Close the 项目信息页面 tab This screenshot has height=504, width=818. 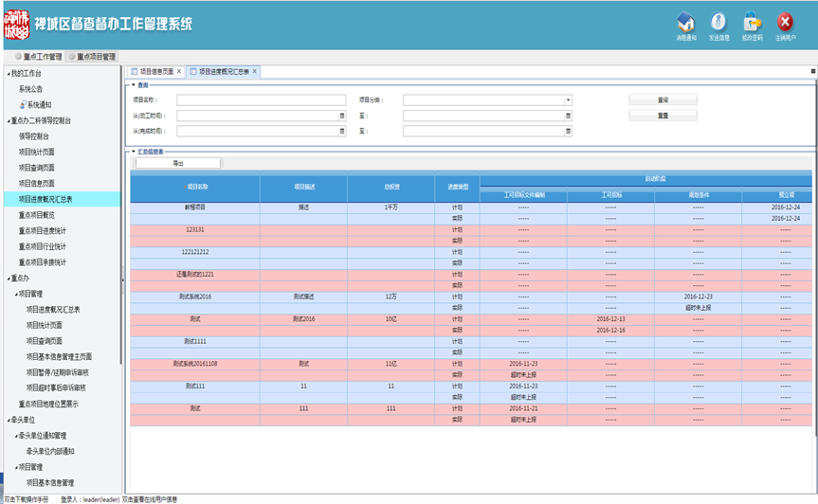[180, 71]
